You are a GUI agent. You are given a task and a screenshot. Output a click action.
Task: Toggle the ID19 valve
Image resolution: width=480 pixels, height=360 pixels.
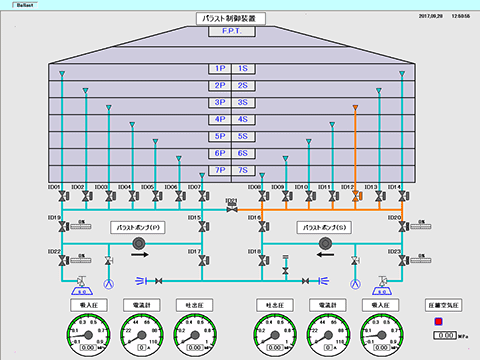coord(63,227)
